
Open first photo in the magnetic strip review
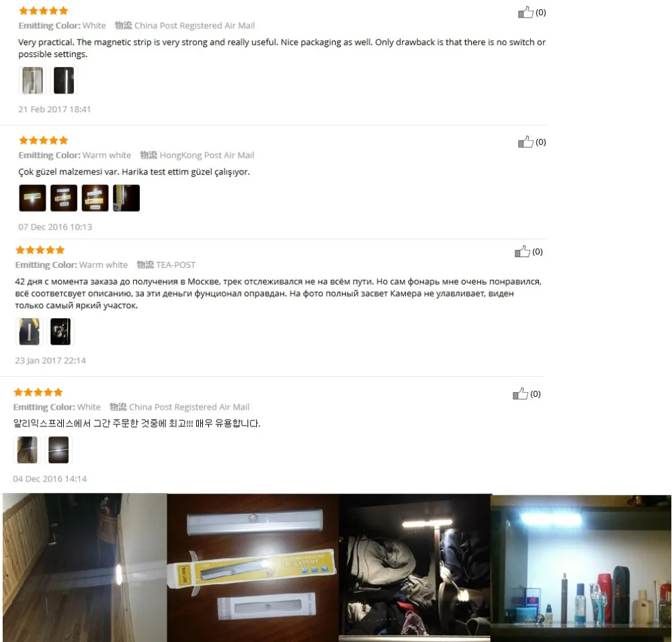point(32,81)
